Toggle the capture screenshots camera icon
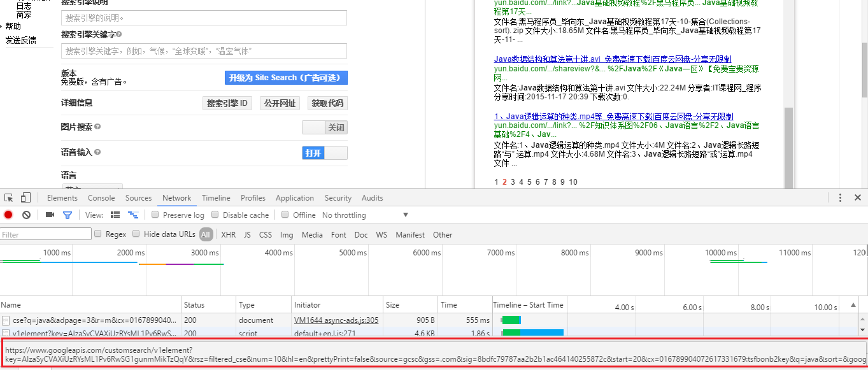This screenshot has height=370, width=868. (50, 215)
